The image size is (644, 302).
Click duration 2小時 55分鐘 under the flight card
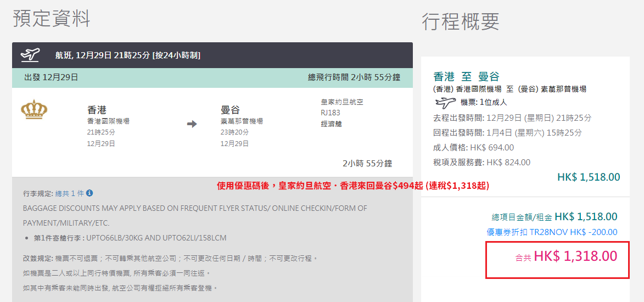[x=367, y=164]
